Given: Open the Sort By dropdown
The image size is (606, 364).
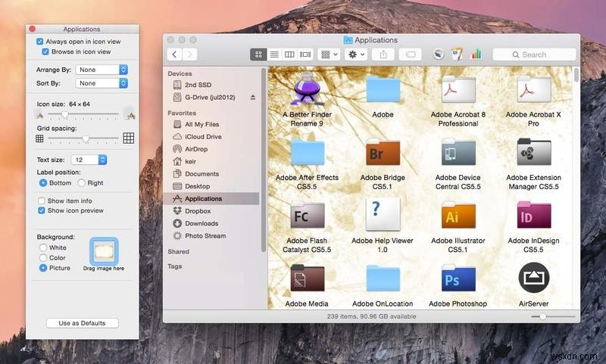Looking at the screenshot, I should click(102, 83).
